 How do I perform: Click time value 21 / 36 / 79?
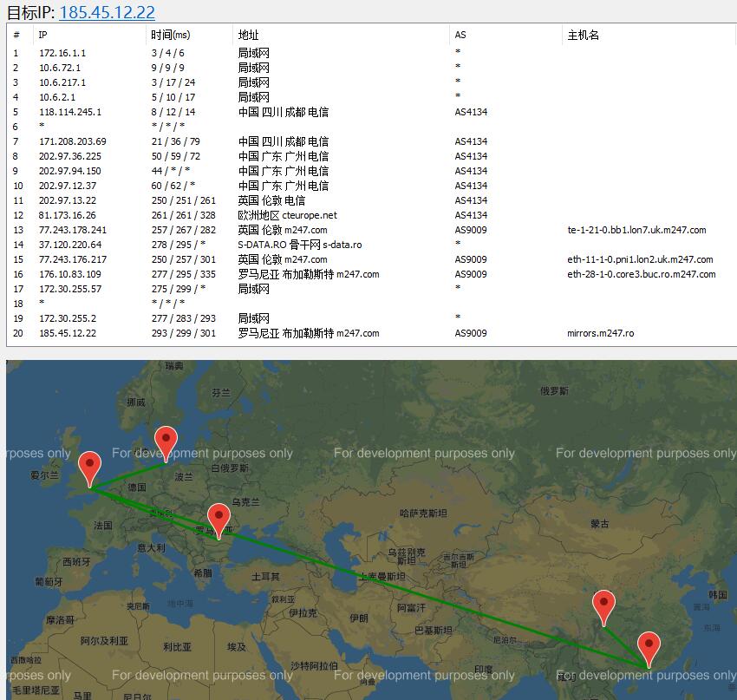click(176, 141)
